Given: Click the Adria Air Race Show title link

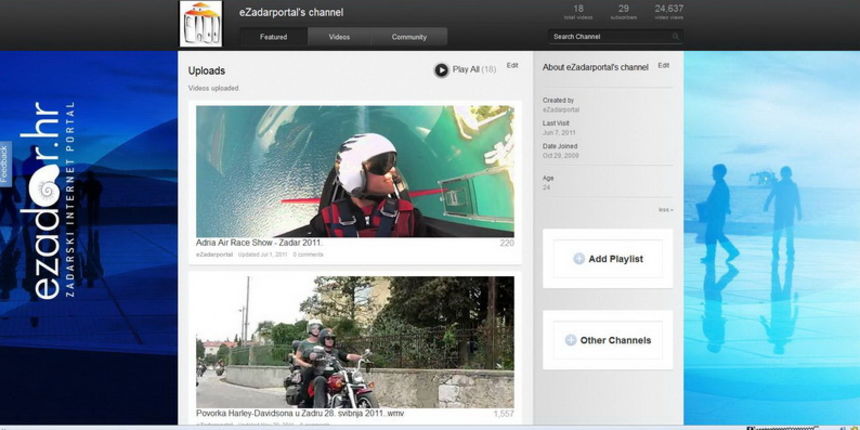Looking at the screenshot, I should [260, 243].
